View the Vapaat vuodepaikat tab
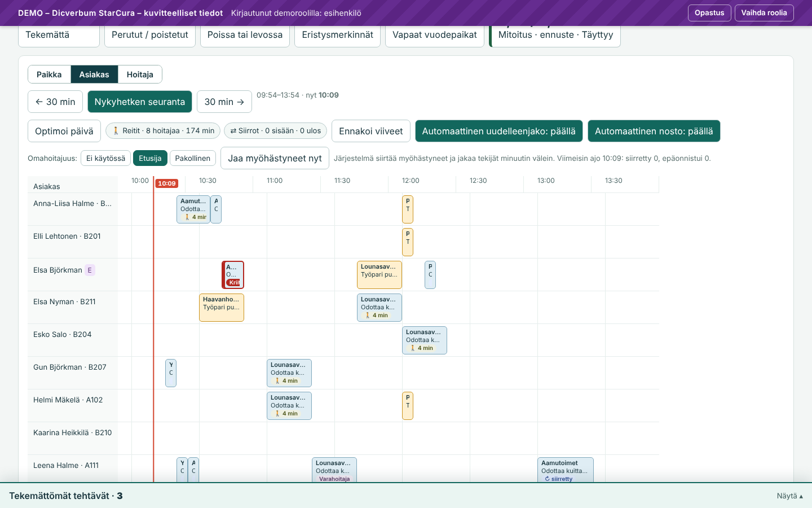The width and height of the screenshot is (812, 508). [x=435, y=35]
